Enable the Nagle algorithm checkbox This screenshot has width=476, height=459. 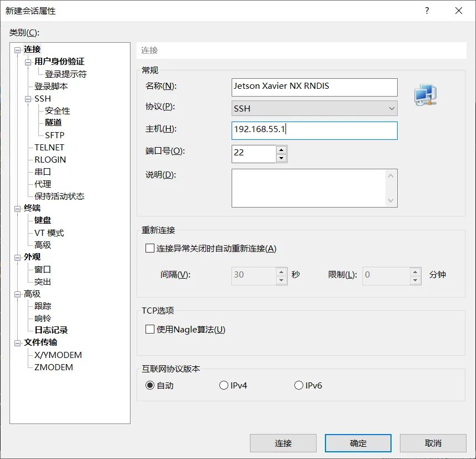point(150,329)
